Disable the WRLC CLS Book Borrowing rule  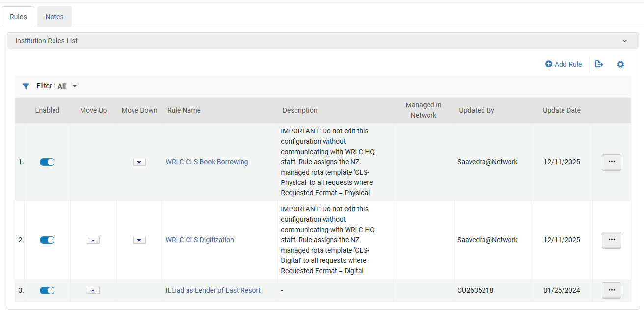click(47, 162)
